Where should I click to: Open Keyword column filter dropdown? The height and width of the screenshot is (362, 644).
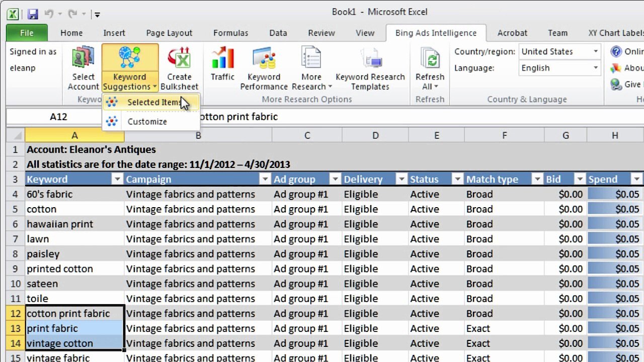(117, 179)
